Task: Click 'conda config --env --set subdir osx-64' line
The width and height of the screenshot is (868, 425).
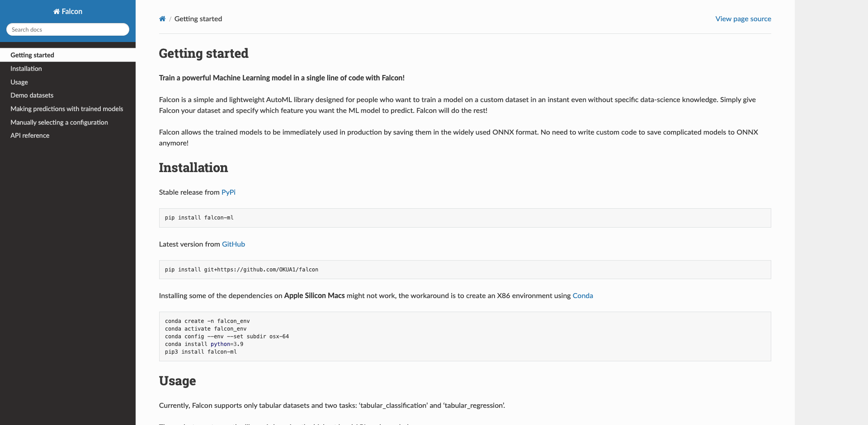Action: 227,336
